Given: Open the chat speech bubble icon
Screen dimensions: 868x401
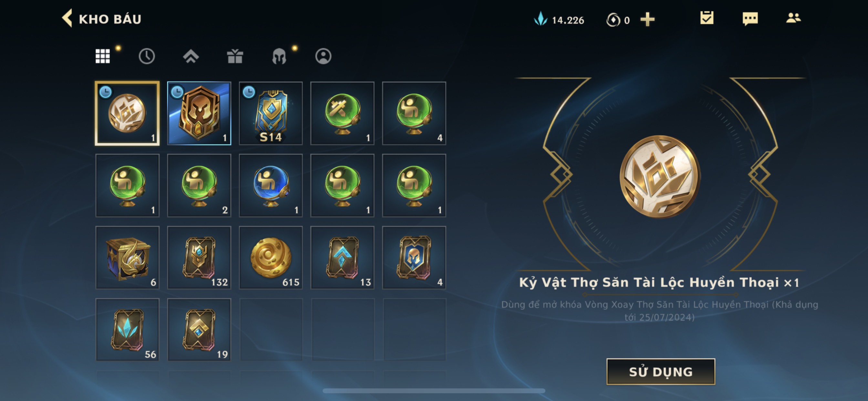Looking at the screenshot, I should pos(750,18).
